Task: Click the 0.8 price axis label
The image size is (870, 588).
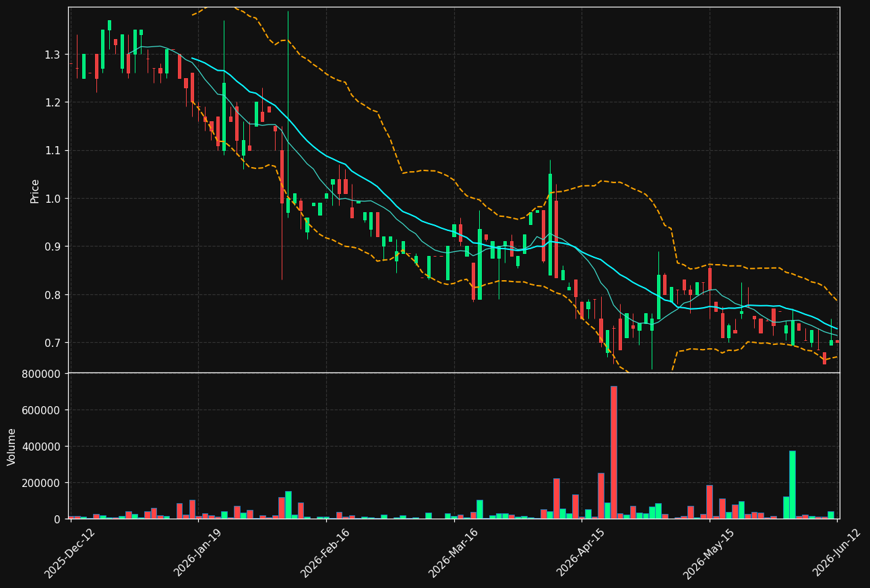Action: click(x=54, y=295)
